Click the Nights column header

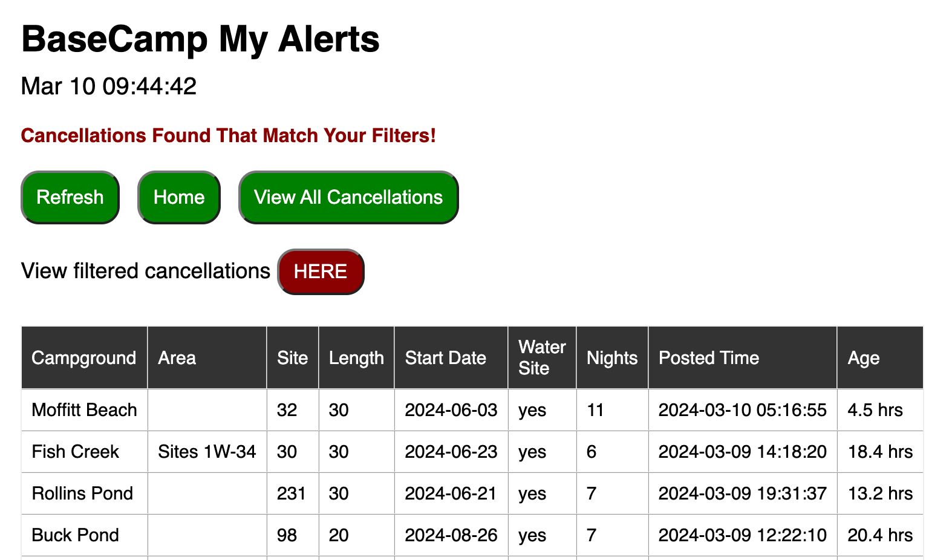coord(612,357)
